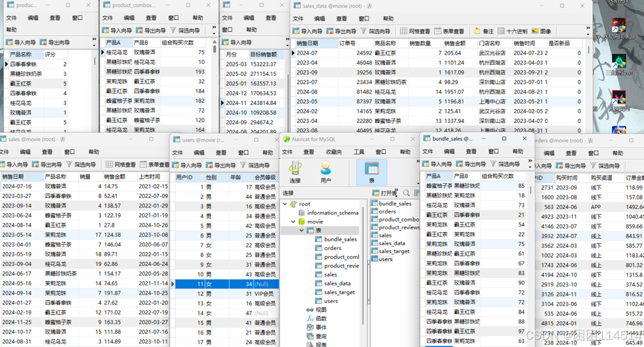Image resolution: width=644 pixels, height=347 pixels.
Task: Select orders in the Navicat object list
Action: 387,211
